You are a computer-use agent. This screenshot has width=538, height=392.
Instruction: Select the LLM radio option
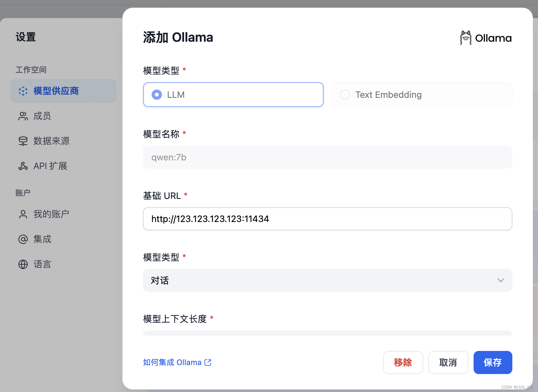pyautogui.click(x=233, y=95)
